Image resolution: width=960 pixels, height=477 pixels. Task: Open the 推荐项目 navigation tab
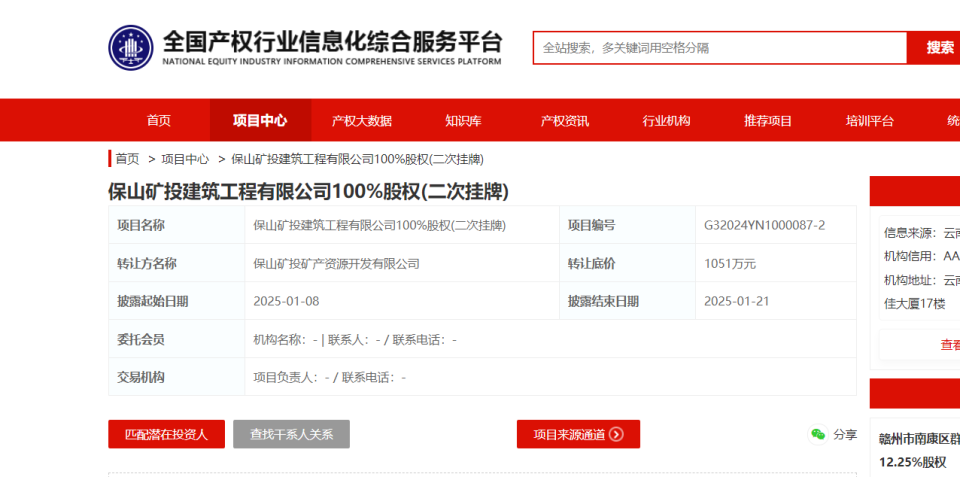(768, 121)
